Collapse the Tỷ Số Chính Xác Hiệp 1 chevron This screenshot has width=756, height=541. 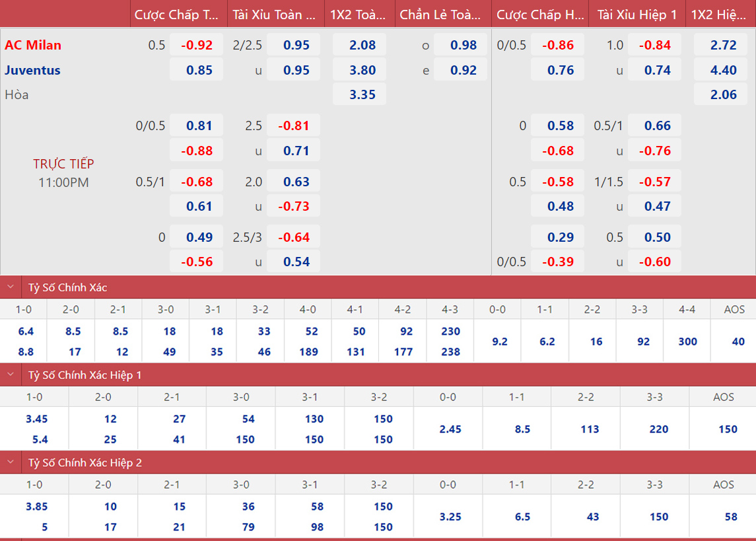click(11, 375)
